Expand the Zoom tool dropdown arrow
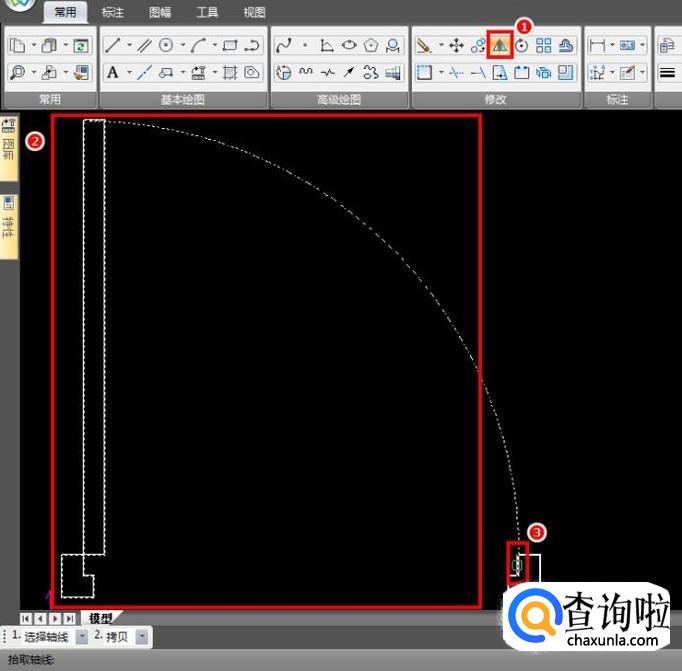This screenshot has height=671, width=682. [34, 72]
